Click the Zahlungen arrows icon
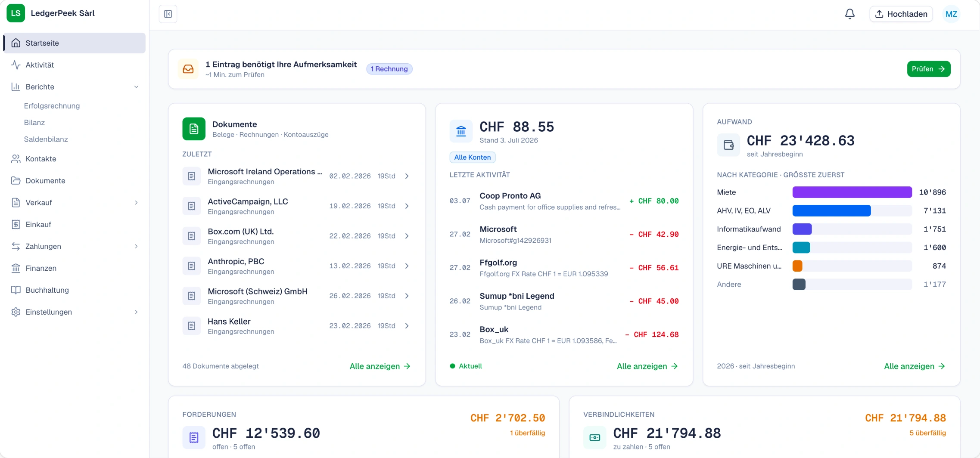 click(x=16, y=247)
